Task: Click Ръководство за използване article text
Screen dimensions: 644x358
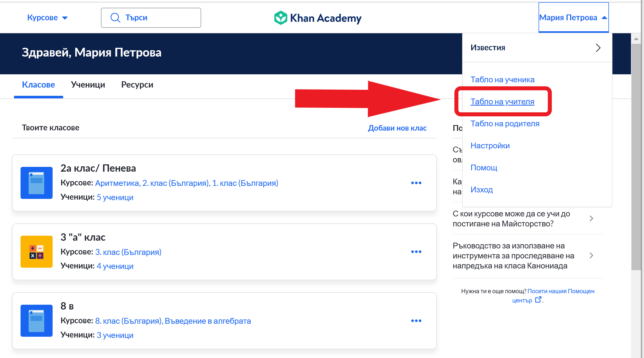Action: coord(513,256)
